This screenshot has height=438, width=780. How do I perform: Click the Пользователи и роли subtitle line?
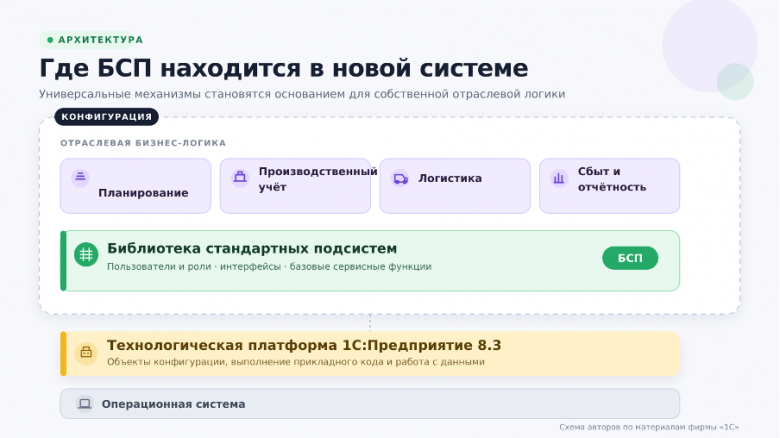[269, 267]
